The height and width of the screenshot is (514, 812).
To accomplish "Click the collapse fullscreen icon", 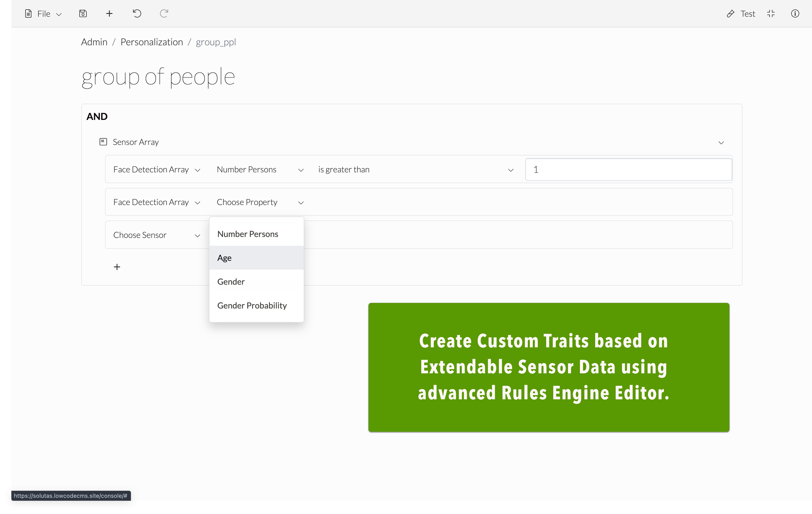I will coord(771,14).
